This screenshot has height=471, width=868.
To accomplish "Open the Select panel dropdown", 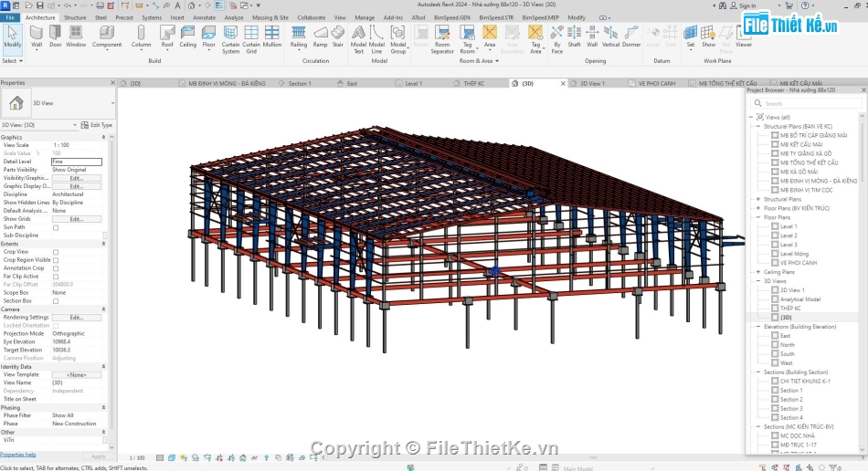I will coord(12,61).
